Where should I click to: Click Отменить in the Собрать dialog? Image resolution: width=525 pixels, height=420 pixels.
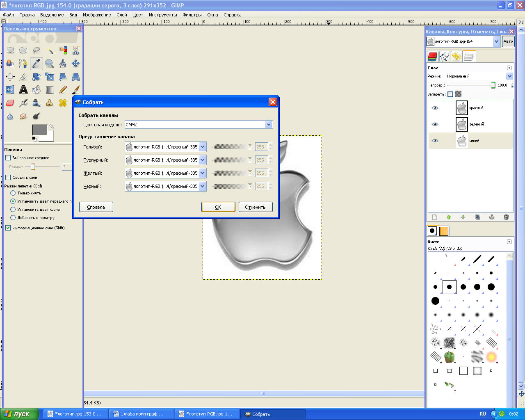pyautogui.click(x=255, y=207)
